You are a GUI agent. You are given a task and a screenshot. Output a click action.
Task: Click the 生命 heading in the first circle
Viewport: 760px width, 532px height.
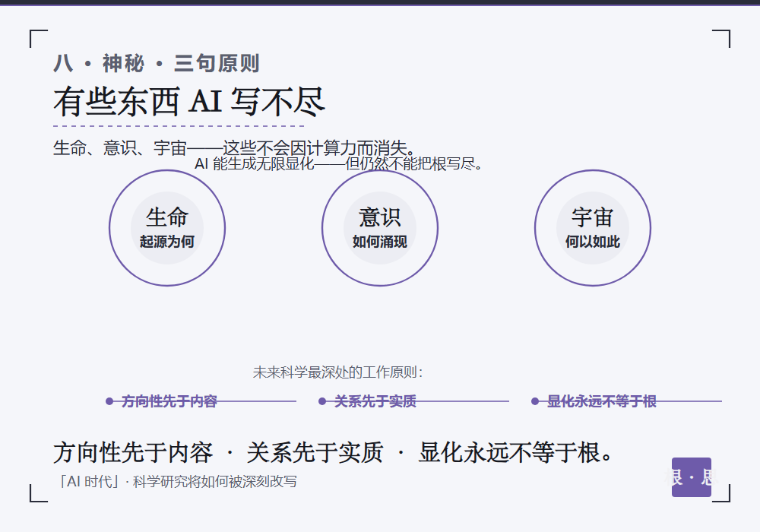point(167,217)
